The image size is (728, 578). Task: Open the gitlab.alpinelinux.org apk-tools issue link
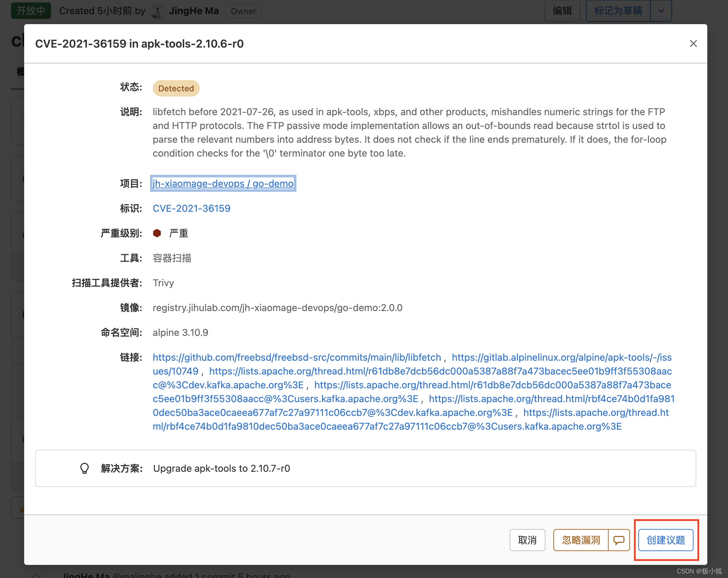pos(561,357)
